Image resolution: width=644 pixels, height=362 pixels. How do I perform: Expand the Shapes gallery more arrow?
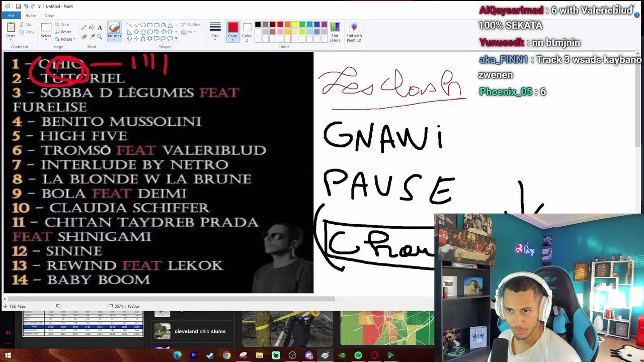176,38
